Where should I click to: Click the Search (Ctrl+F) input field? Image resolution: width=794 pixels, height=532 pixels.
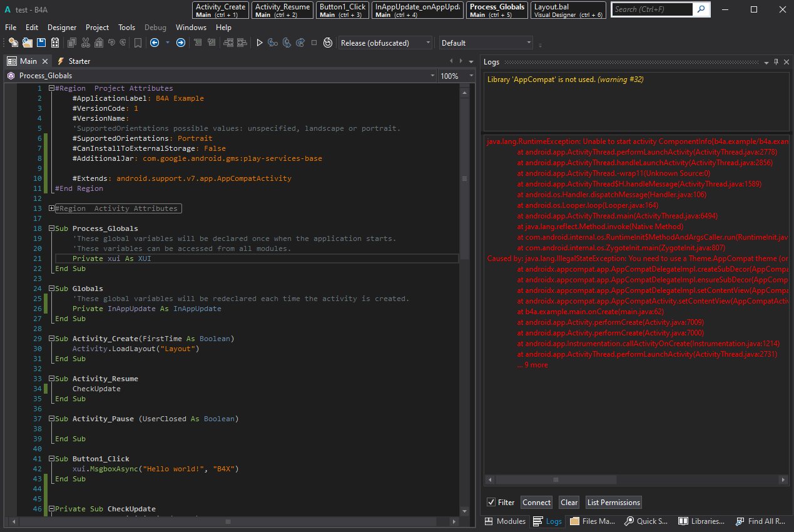[x=652, y=9]
